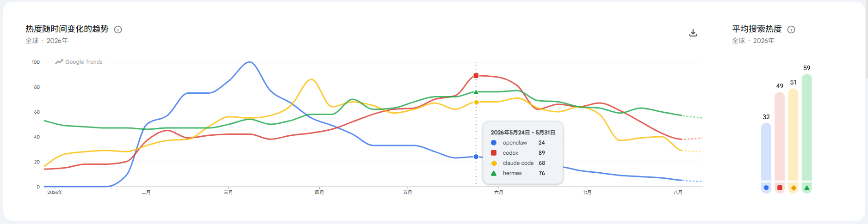The width and height of the screenshot is (868, 224).
Task: Click the yellow average bar labeled 51
Action: pyautogui.click(x=793, y=134)
